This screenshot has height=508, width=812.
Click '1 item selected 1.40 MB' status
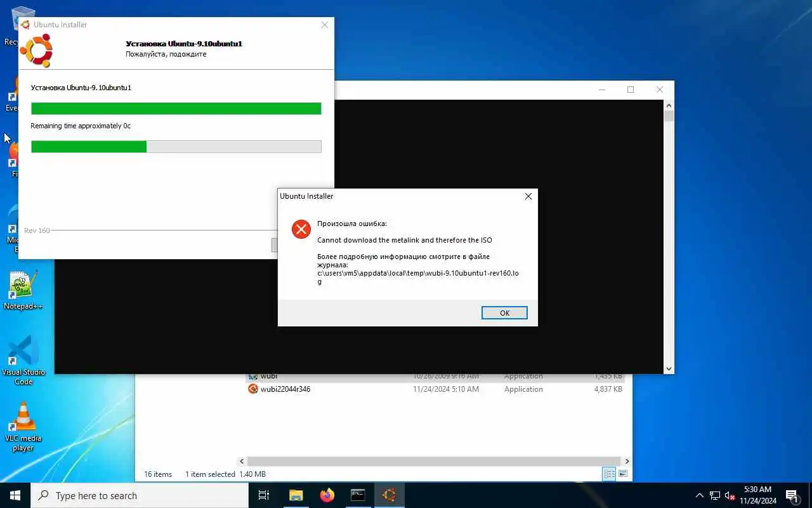click(225, 474)
